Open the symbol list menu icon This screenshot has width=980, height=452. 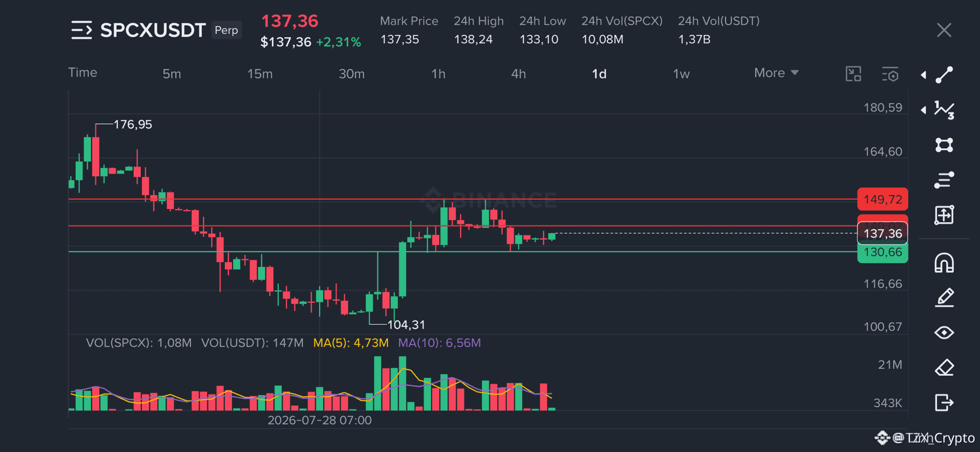click(82, 30)
